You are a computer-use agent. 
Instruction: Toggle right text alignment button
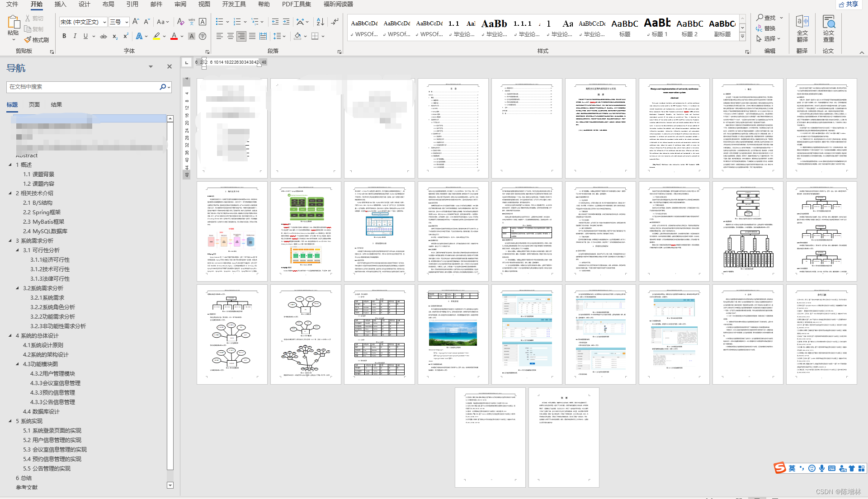click(x=241, y=36)
